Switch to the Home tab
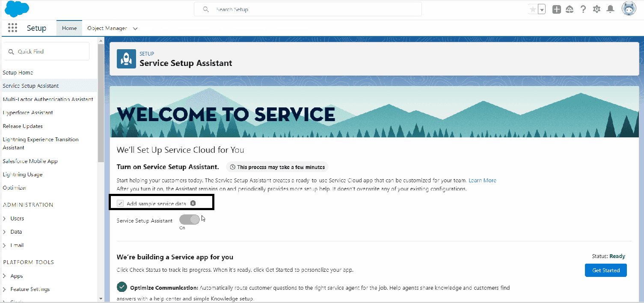644x303 pixels. 69,28
